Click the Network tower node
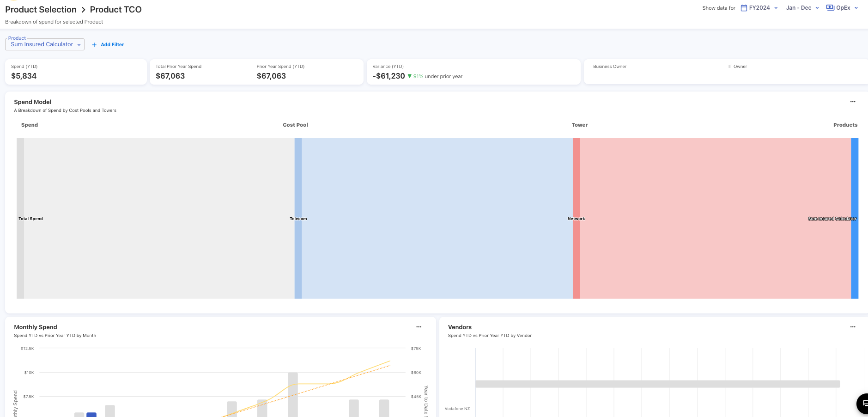 pos(576,218)
